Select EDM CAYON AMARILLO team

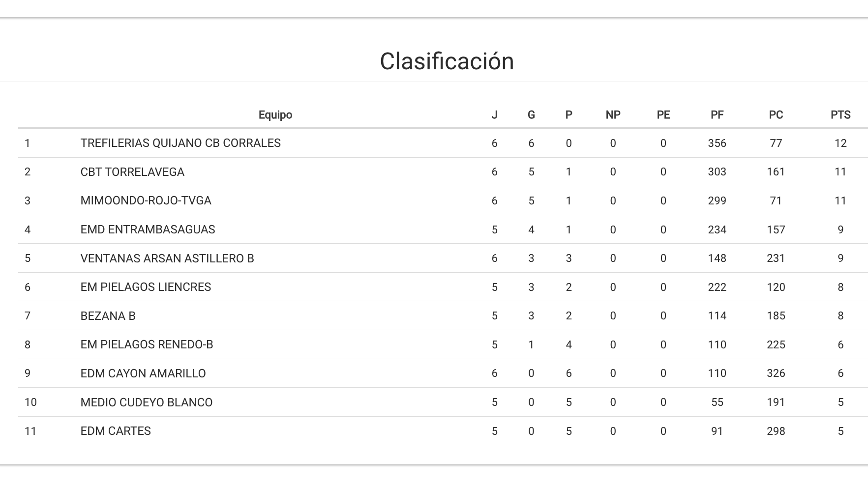[x=143, y=373]
